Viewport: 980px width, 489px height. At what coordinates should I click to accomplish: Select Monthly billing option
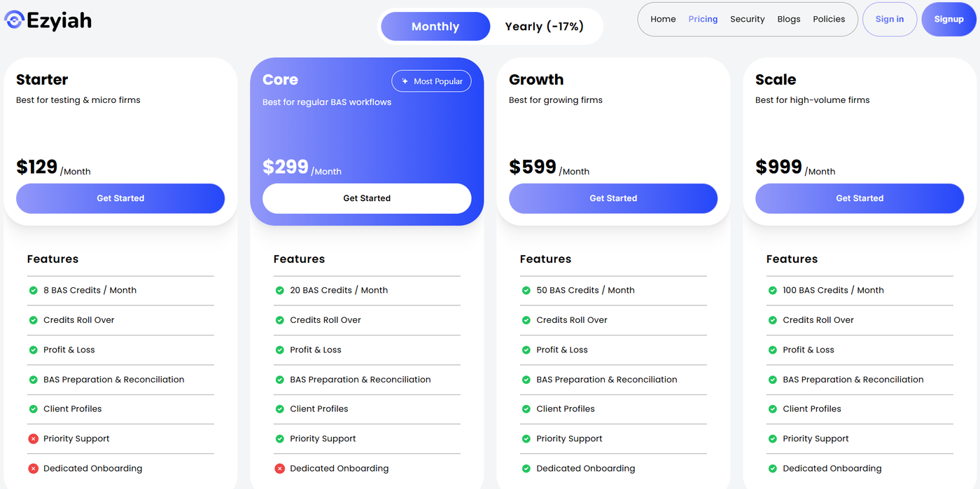pyautogui.click(x=435, y=27)
